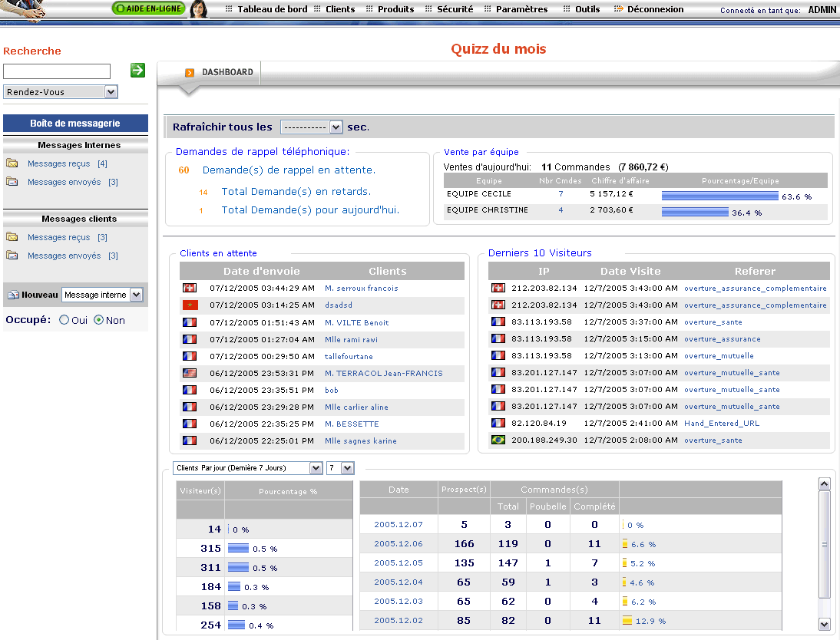
Task: Click the ADMIN username label
Action: click(822, 10)
